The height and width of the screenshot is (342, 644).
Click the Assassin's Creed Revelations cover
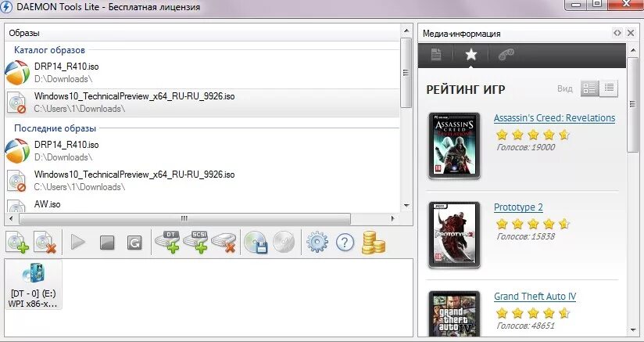click(454, 146)
